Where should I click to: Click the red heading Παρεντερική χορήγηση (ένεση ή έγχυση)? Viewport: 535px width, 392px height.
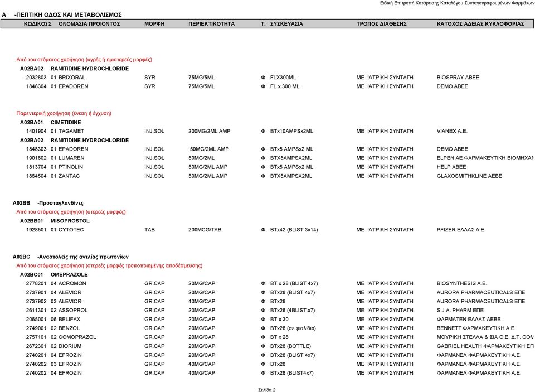pyautogui.click(x=64, y=113)
